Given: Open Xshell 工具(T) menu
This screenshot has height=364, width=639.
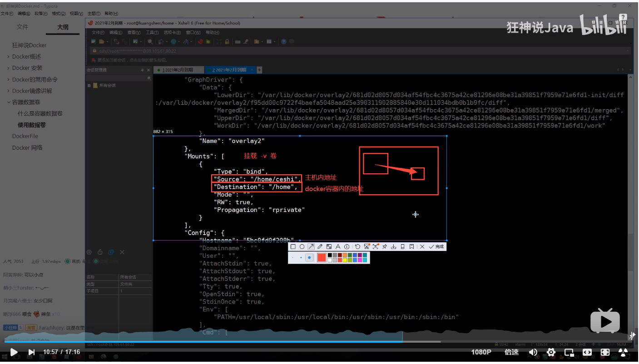Looking at the screenshot, I should [152, 33].
